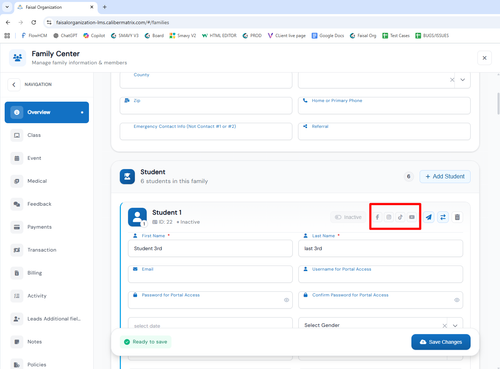The width and height of the screenshot is (500, 369).
Task: Open Student 1's Instagram icon
Action: point(389,217)
